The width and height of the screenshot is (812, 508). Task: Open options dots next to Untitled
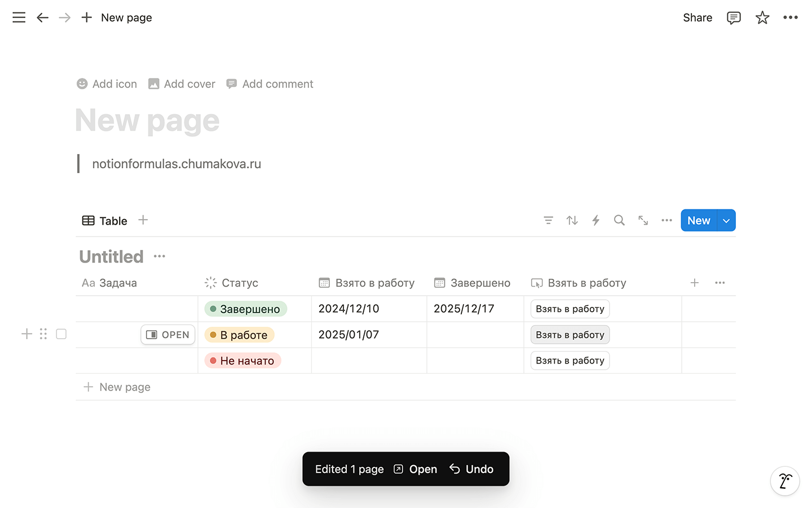pyautogui.click(x=160, y=256)
